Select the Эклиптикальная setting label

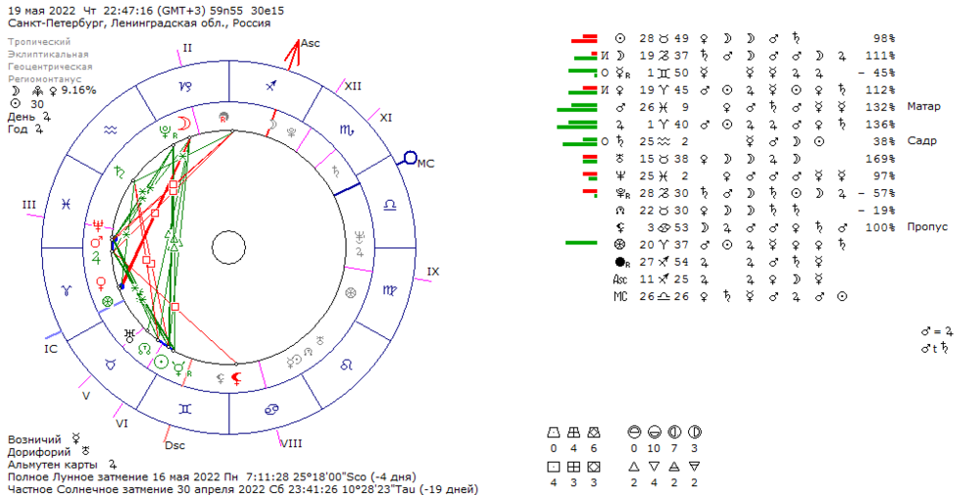48,54
